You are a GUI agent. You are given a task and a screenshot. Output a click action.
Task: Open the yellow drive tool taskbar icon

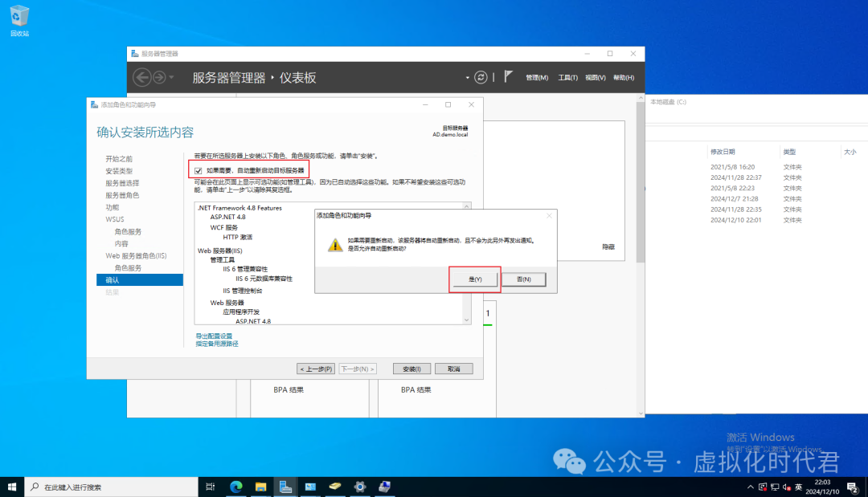coord(335,487)
